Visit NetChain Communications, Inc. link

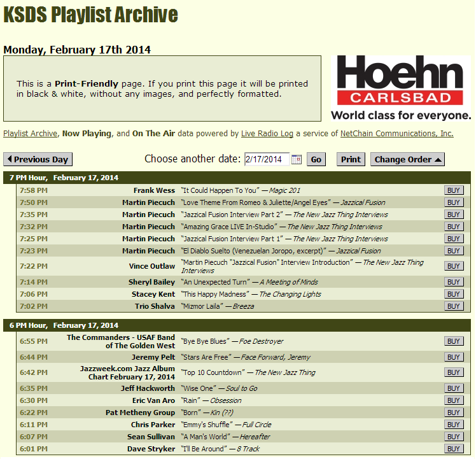click(x=396, y=134)
